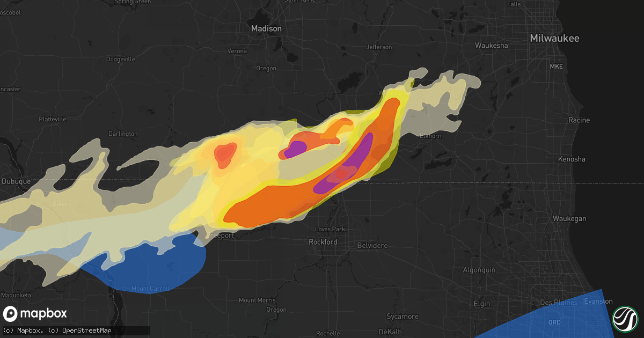644x338 pixels.
Task: Click the Oregon label south of Madison
Action: [266, 68]
